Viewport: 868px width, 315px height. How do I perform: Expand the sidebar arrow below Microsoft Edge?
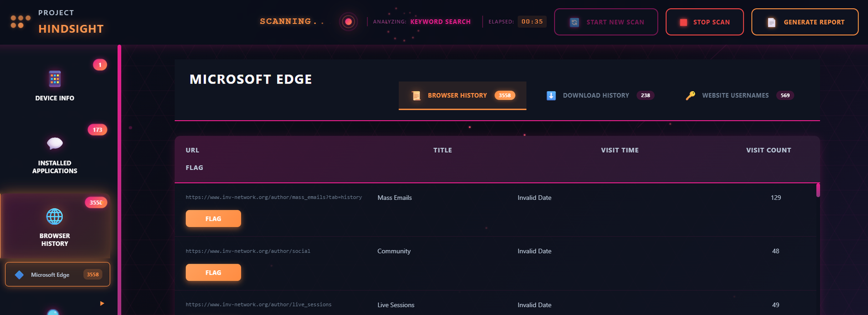(102, 303)
